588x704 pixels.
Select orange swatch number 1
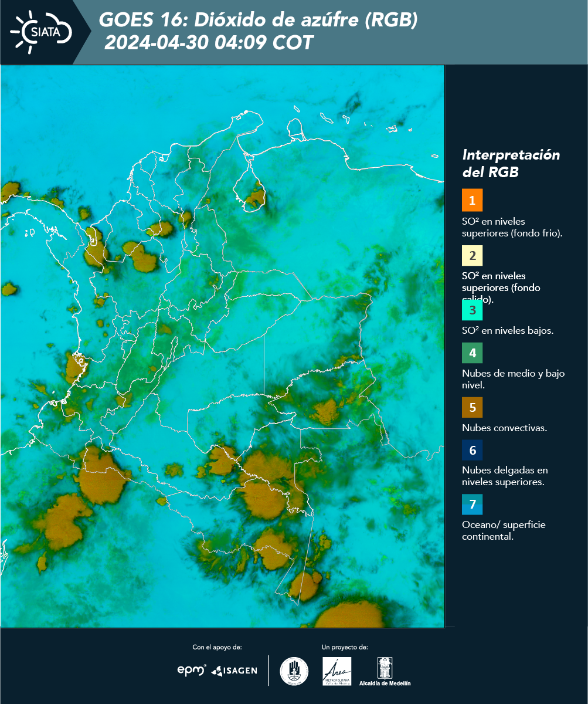pyautogui.click(x=472, y=200)
